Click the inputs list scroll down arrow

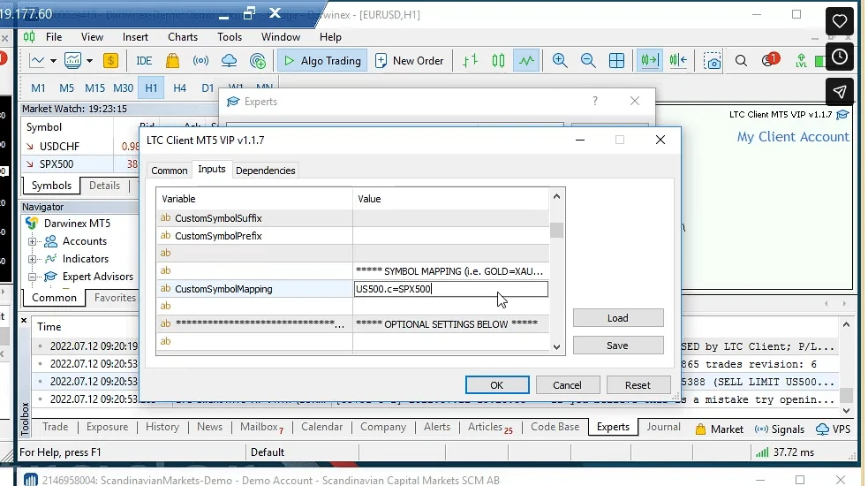(x=557, y=347)
